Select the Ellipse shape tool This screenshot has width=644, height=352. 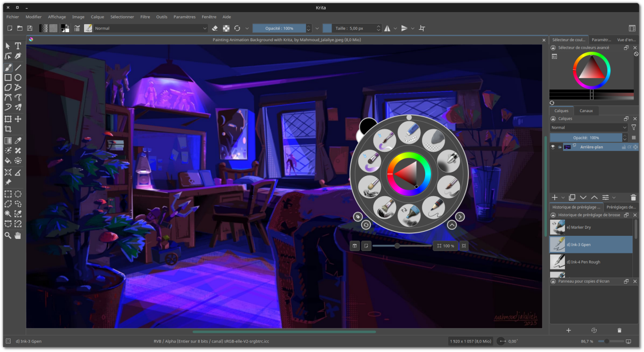click(x=18, y=77)
